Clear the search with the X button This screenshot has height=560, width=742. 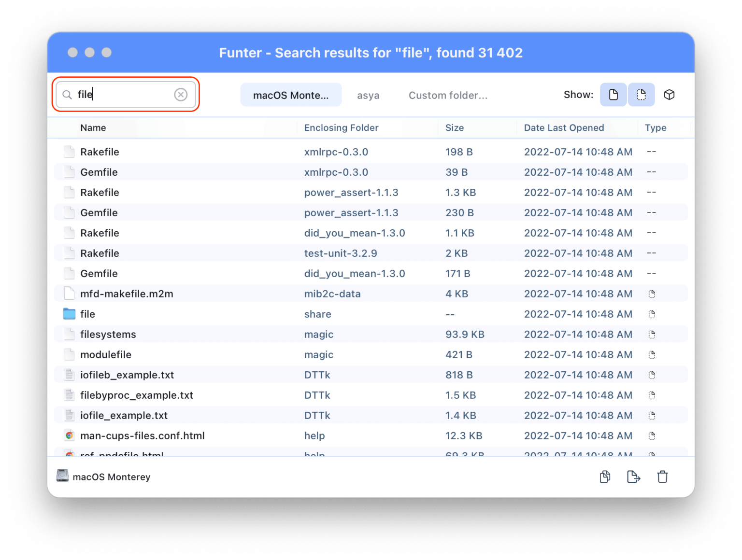coord(181,95)
